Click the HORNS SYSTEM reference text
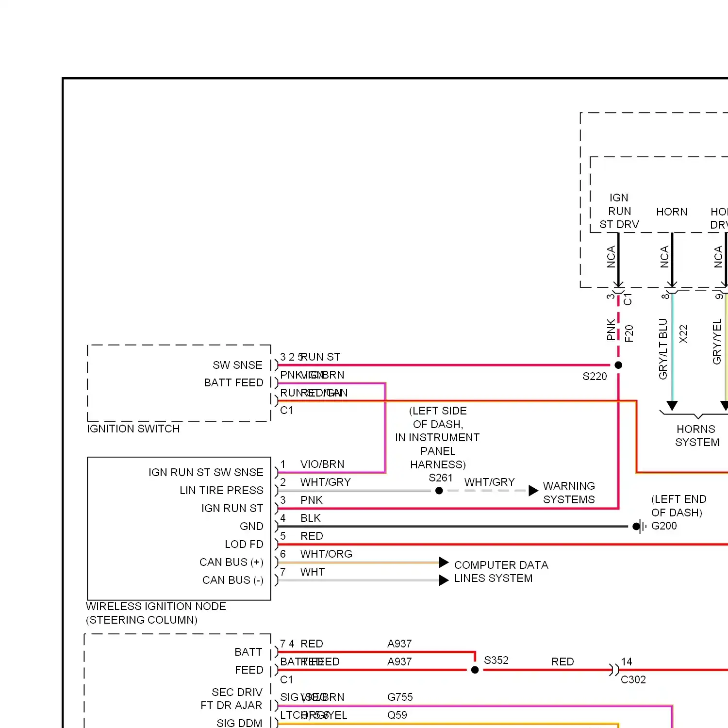Image resolution: width=728 pixels, height=728 pixels. tap(697, 436)
